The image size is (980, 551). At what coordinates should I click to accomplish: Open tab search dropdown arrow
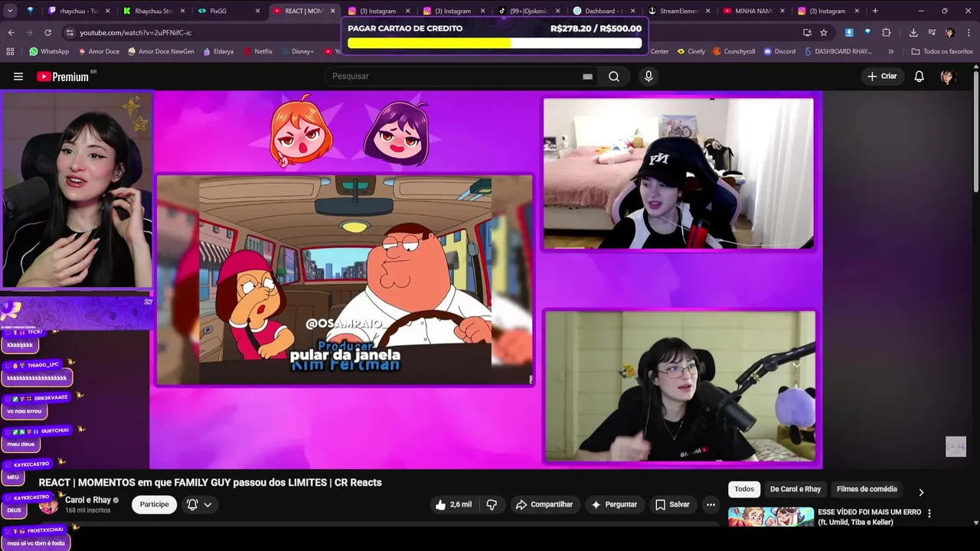click(x=11, y=11)
